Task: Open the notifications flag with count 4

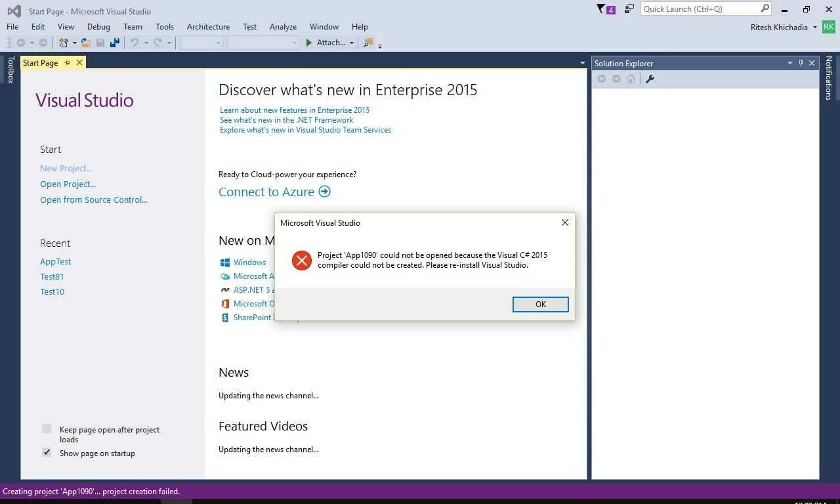Action: (x=606, y=9)
